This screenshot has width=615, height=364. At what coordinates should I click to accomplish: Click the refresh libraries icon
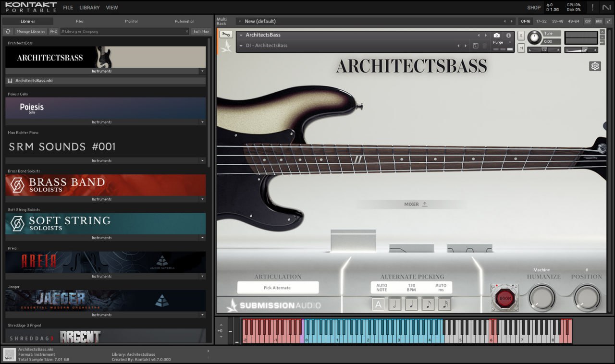[8, 31]
